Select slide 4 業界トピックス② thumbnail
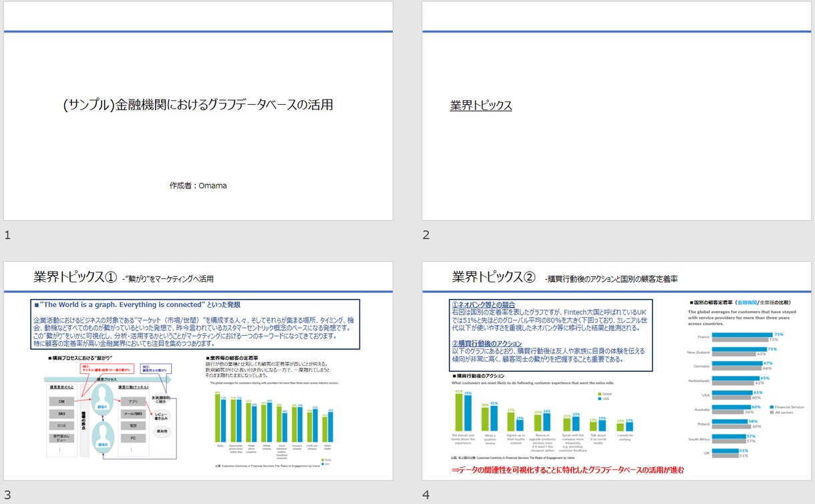 (x=617, y=370)
